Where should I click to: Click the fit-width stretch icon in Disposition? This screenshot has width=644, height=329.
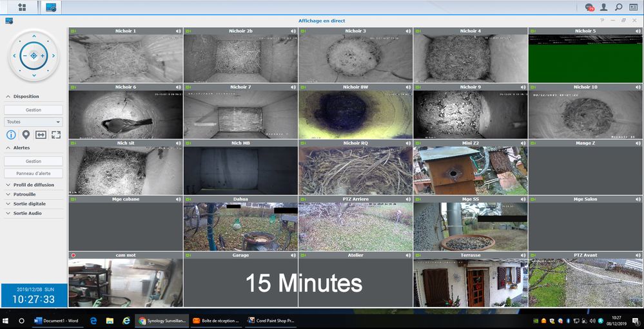pyautogui.click(x=41, y=135)
